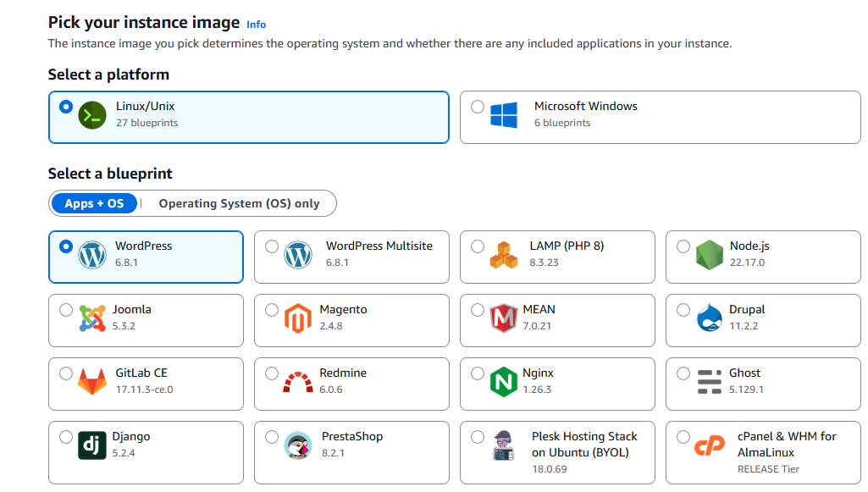868x492 pixels.
Task: Click the Ghost version '5.129.1'
Action: click(746, 390)
